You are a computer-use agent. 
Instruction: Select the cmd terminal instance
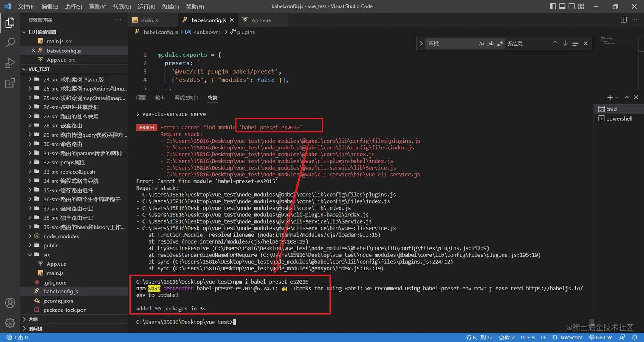tap(618, 109)
